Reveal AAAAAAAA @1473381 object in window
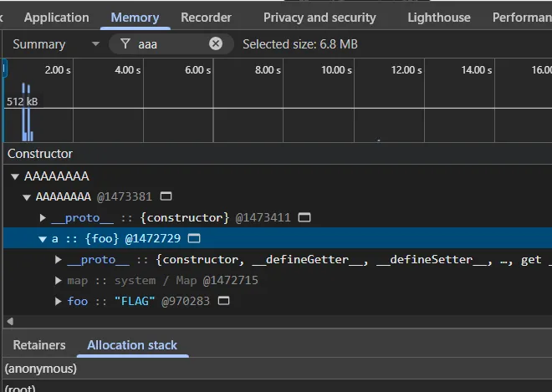552x392 pixels. coord(166,196)
